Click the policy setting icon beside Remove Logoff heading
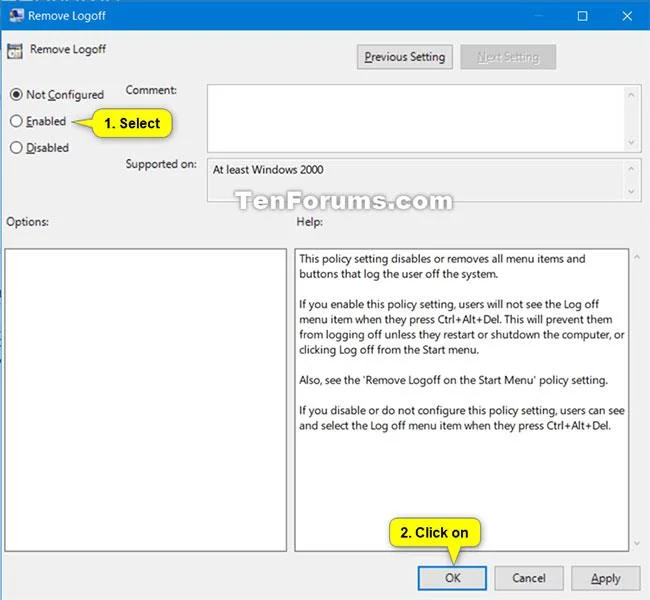Image resolution: width=650 pixels, height=600 pixels. [x=15, y=51]
